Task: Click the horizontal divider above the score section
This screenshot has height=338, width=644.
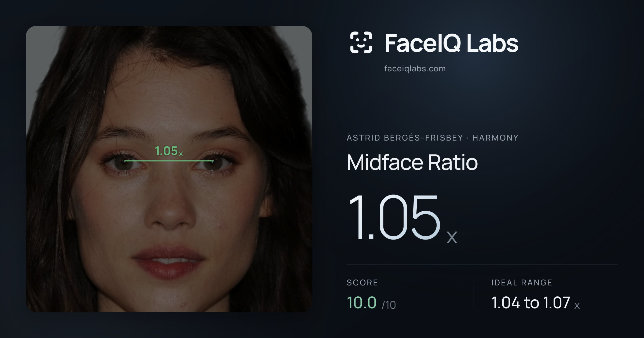Action: tap(482, 264)
